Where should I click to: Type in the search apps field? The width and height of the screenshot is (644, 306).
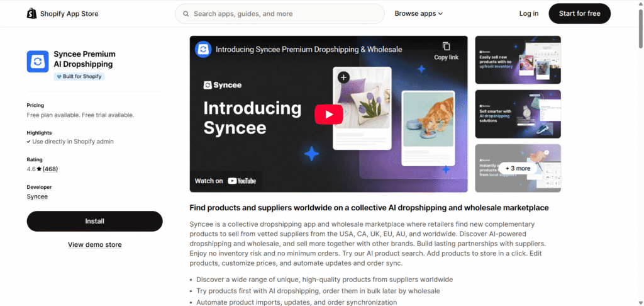[283, 14]
